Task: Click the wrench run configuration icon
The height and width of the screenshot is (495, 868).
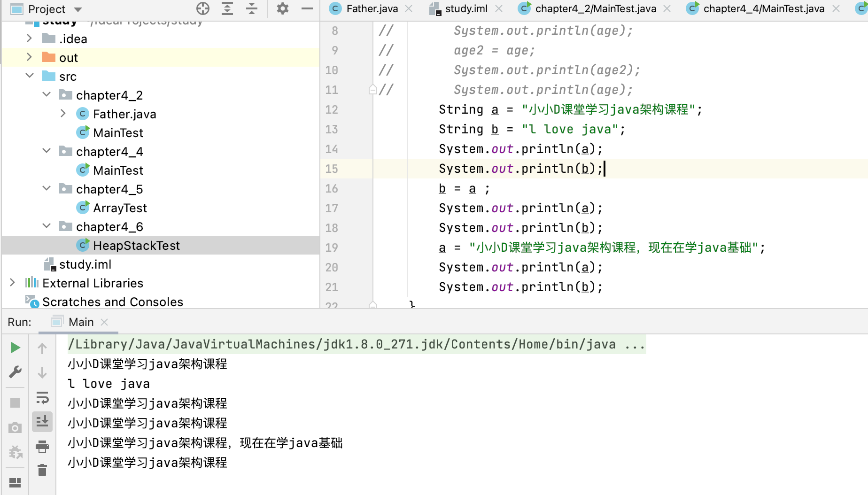Action: (x=15, y=372)
